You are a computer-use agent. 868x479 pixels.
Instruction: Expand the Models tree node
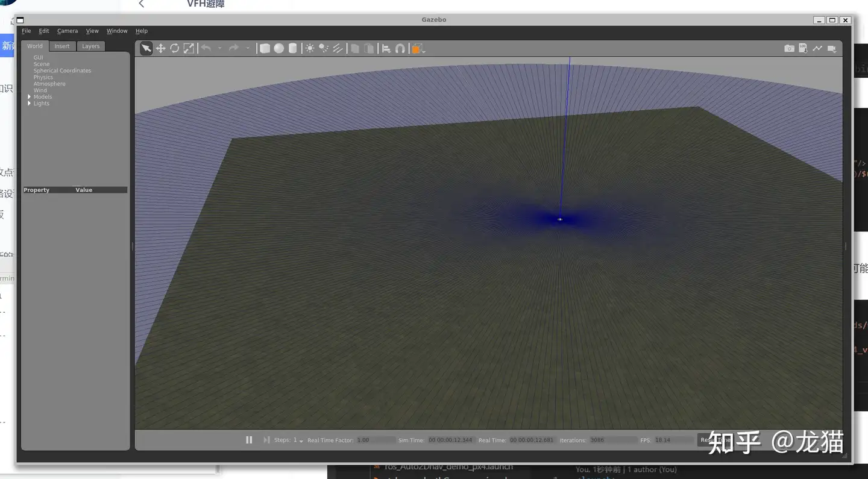coord(29,96)
